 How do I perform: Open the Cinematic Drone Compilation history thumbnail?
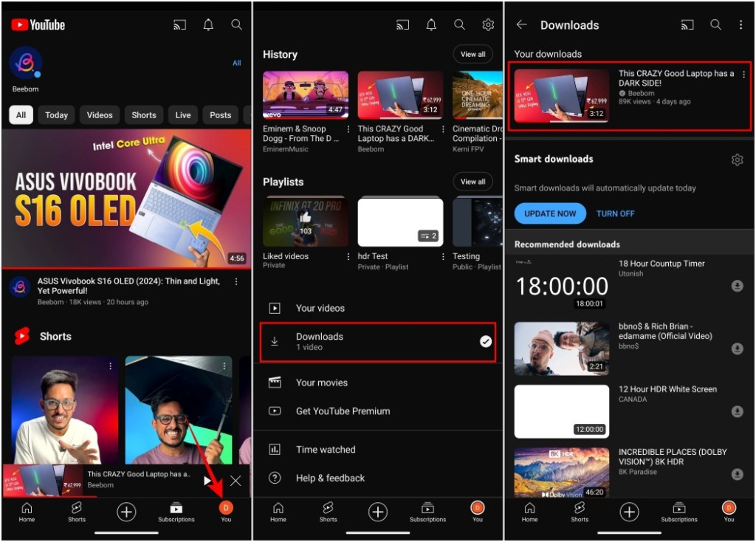(x=478, y=95)
